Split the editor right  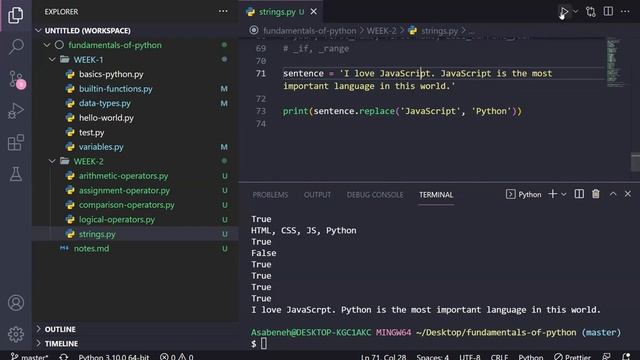pyautogui.click(x=608, y=11)
